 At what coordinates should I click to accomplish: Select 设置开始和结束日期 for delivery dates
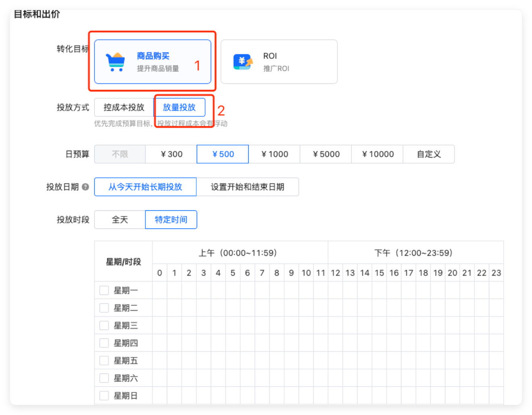pyautogui.click(x=247, y=187)
